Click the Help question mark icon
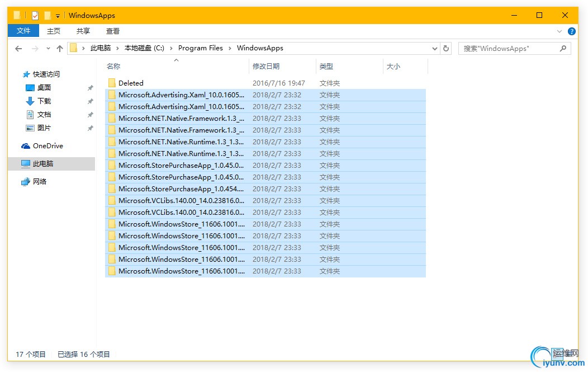588x372 pixels. coord(572,31)
